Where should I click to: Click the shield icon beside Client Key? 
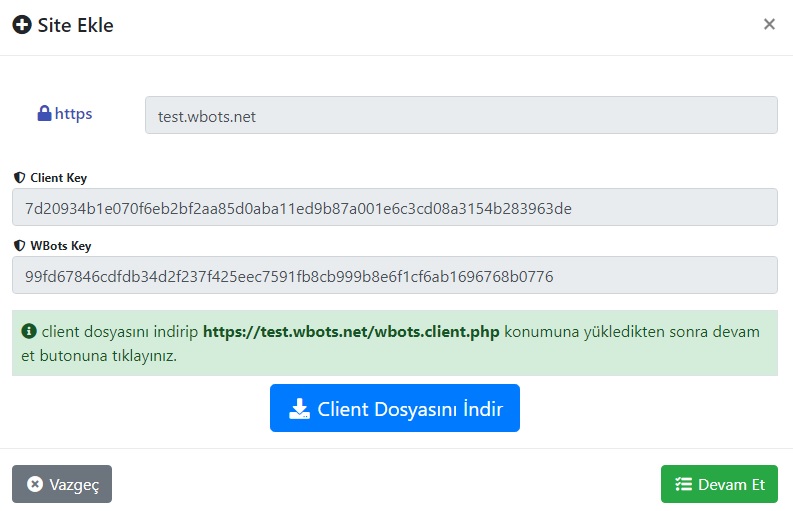(19, 178)
